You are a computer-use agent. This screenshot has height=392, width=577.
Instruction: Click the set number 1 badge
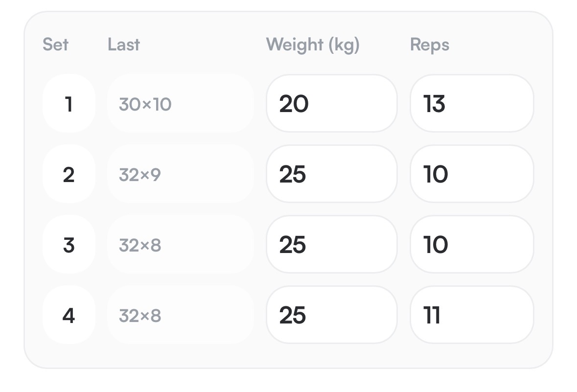[x=69, y=103]
